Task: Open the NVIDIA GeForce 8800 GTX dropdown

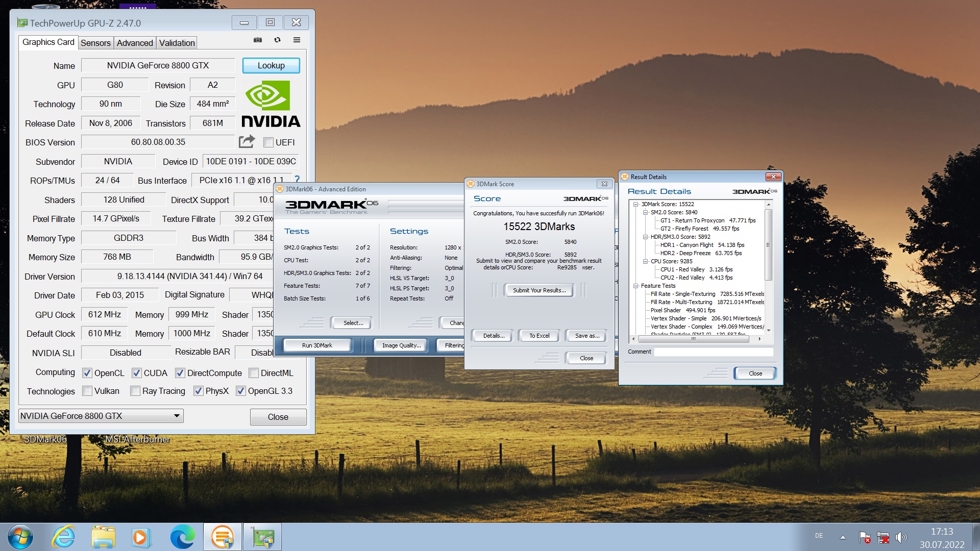Action: 176,416
